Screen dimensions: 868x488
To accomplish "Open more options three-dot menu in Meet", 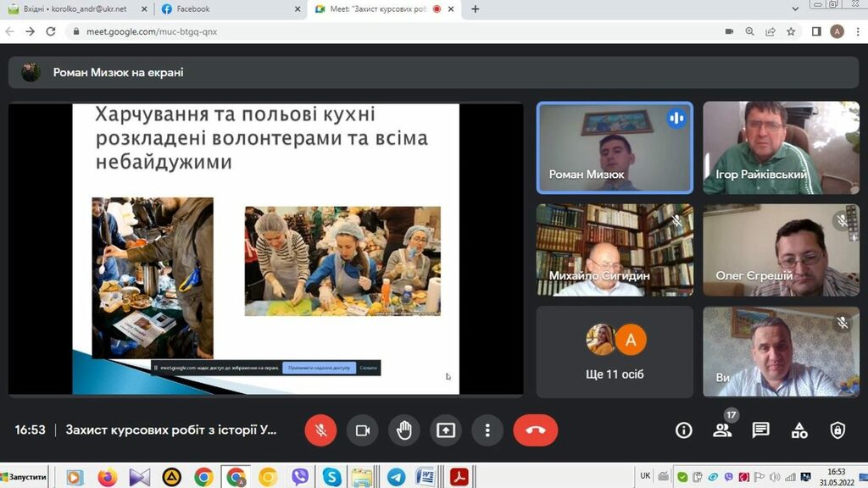I will pos(487,430).
